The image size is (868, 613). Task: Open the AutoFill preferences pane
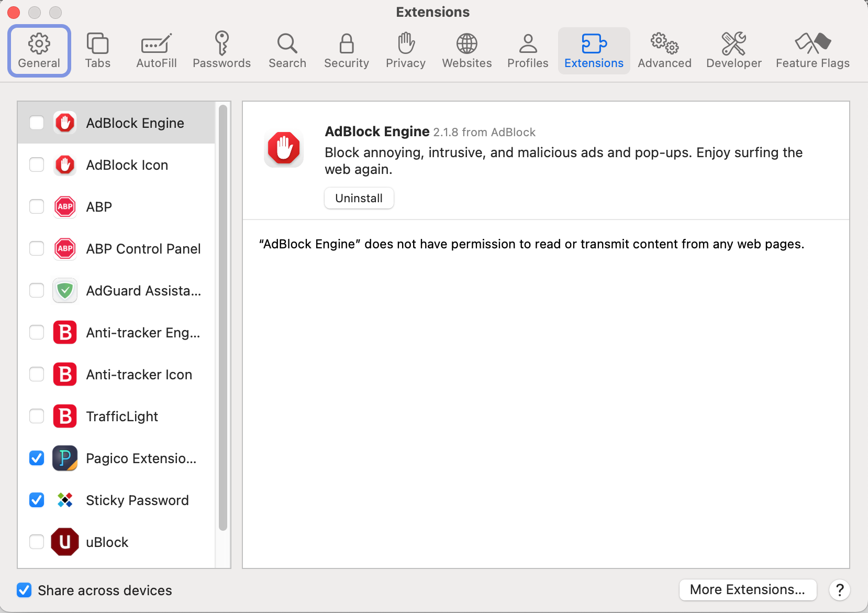pos(157,51)
